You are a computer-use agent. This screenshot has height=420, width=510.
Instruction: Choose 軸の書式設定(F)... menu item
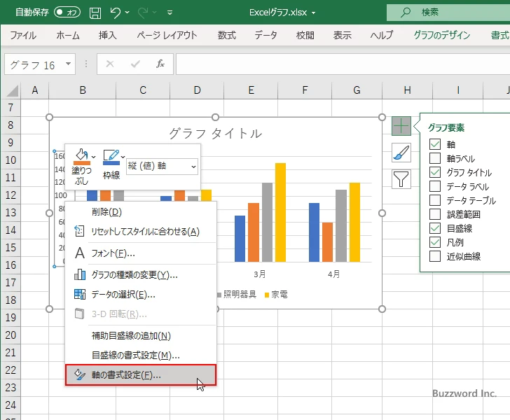[141, 374]
